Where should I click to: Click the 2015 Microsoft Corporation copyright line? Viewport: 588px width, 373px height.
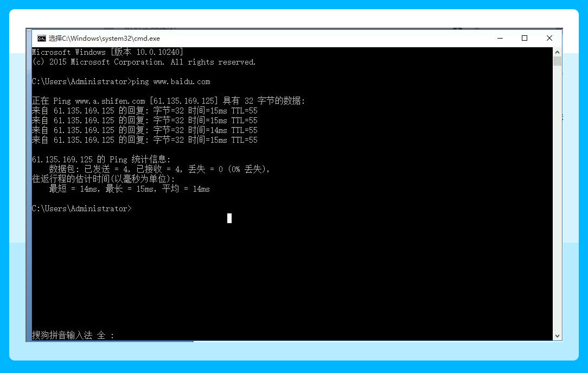click(144, 62)
